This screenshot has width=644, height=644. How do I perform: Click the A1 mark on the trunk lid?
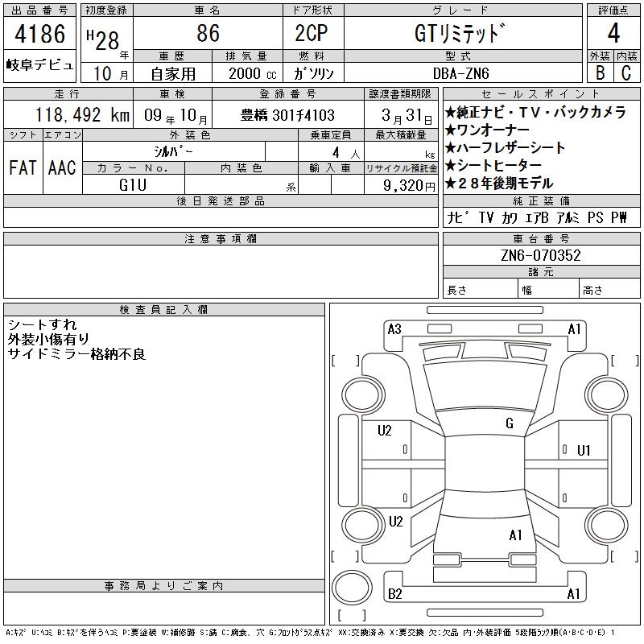tap(515, 535)
